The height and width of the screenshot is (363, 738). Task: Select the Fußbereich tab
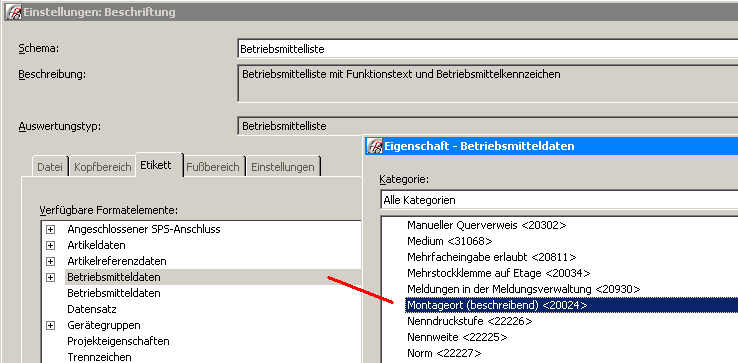tap(213, 167)
